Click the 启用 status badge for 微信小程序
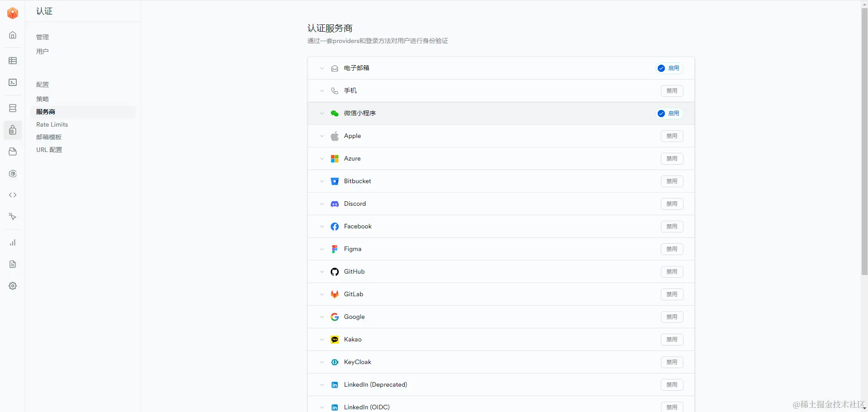The image size is (868, 412). click(x=669, y=114)
